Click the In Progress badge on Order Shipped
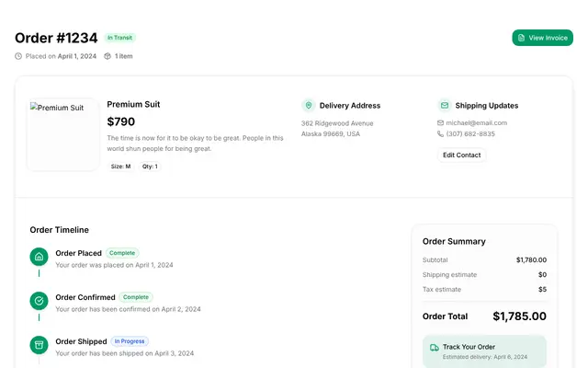The image size is (588, 368). click(130, 341)
